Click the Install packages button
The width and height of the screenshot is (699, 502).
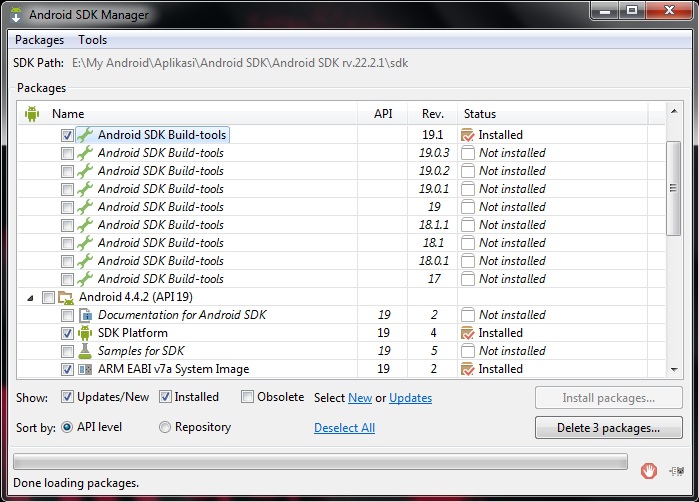[x=609, y=398]
